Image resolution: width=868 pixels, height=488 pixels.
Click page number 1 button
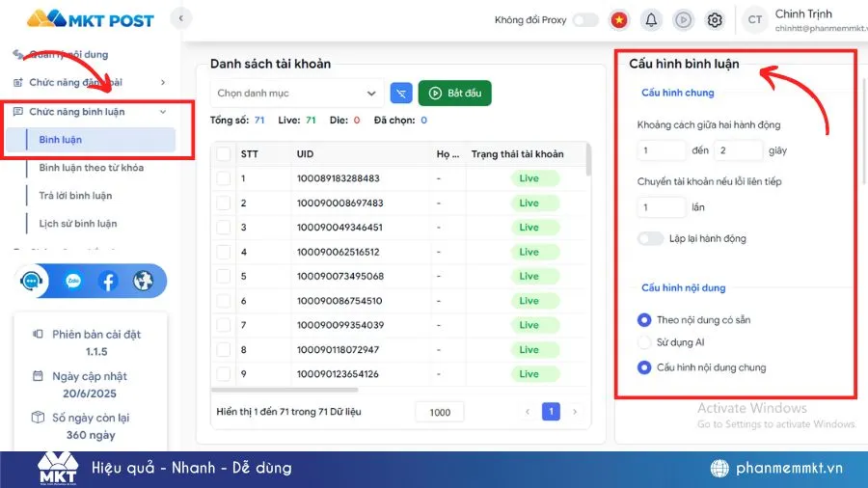tap(551, 412)
